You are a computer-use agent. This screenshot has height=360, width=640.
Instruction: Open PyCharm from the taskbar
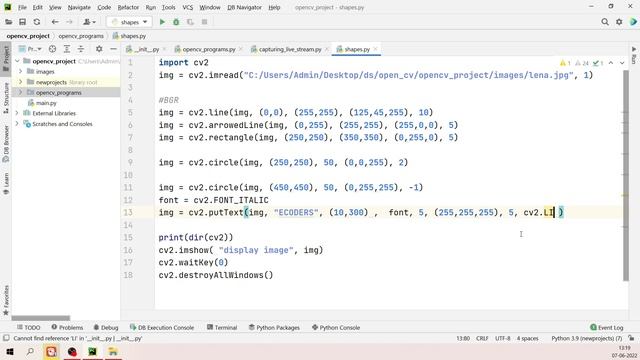coord(93,352)
